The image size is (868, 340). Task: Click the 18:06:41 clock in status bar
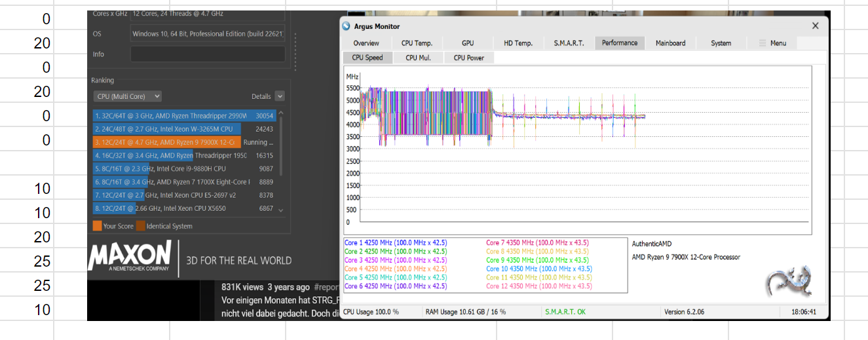[x=803, y=312]
